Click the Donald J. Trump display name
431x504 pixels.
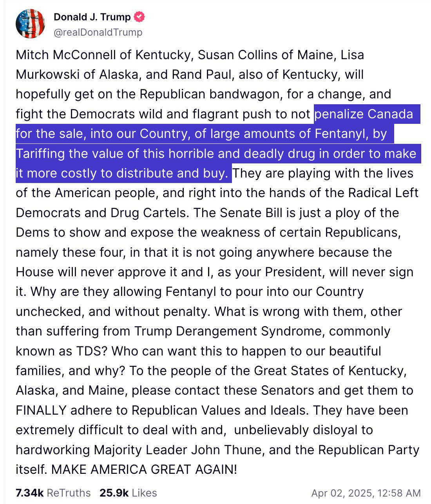pos(92,17)
